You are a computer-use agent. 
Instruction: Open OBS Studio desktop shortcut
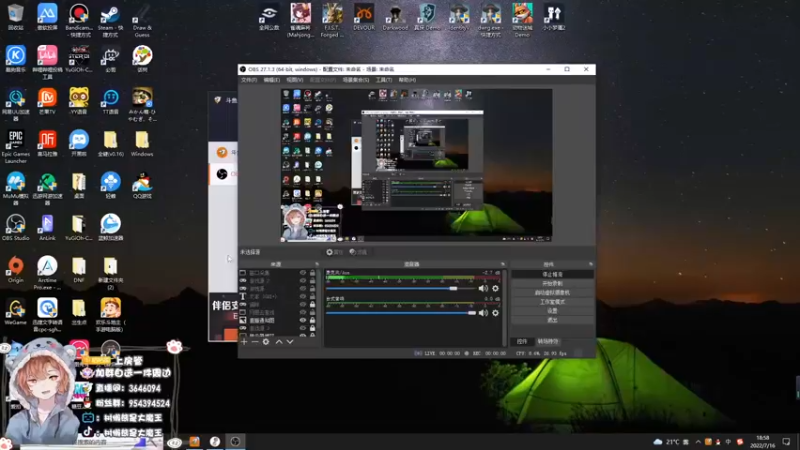tap(15, 228)
